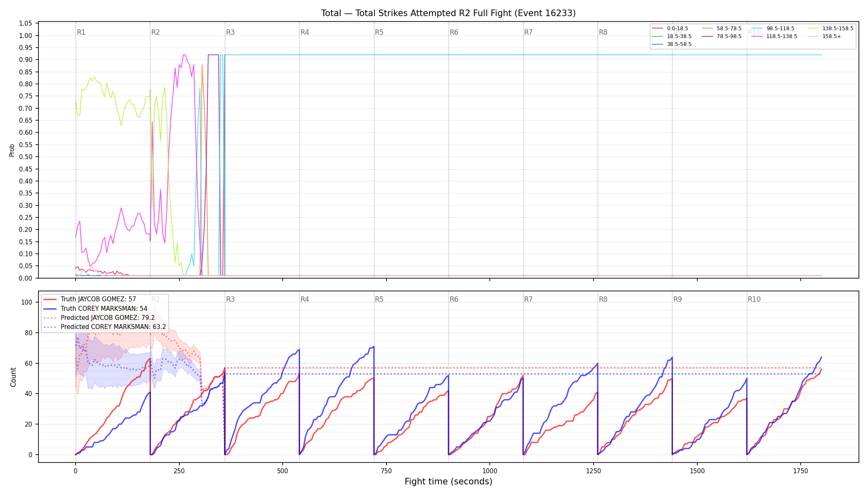Click the 0.0-18.5 legend entry
The height and width of the screenshot is (496, 868).
click(670, 29)
